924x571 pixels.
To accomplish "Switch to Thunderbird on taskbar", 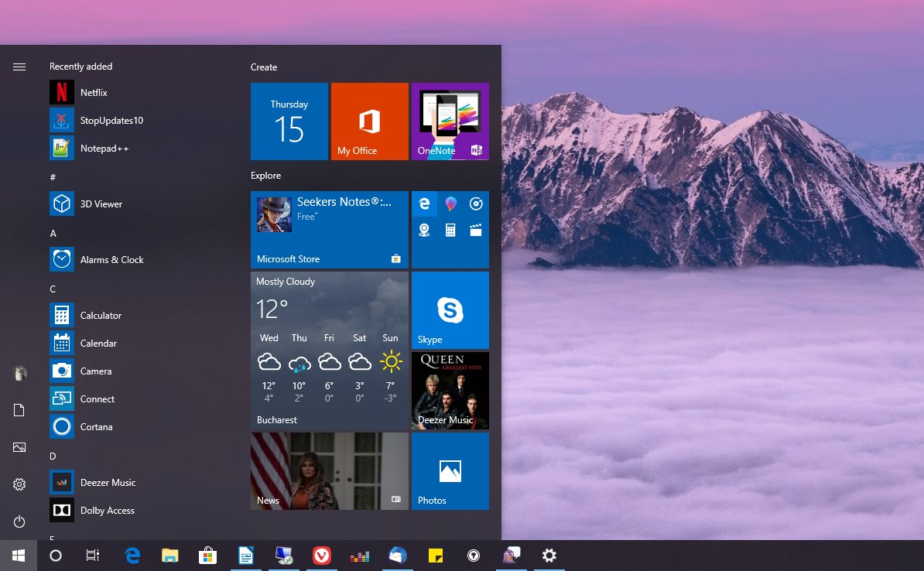I will [x=398, y=556].
